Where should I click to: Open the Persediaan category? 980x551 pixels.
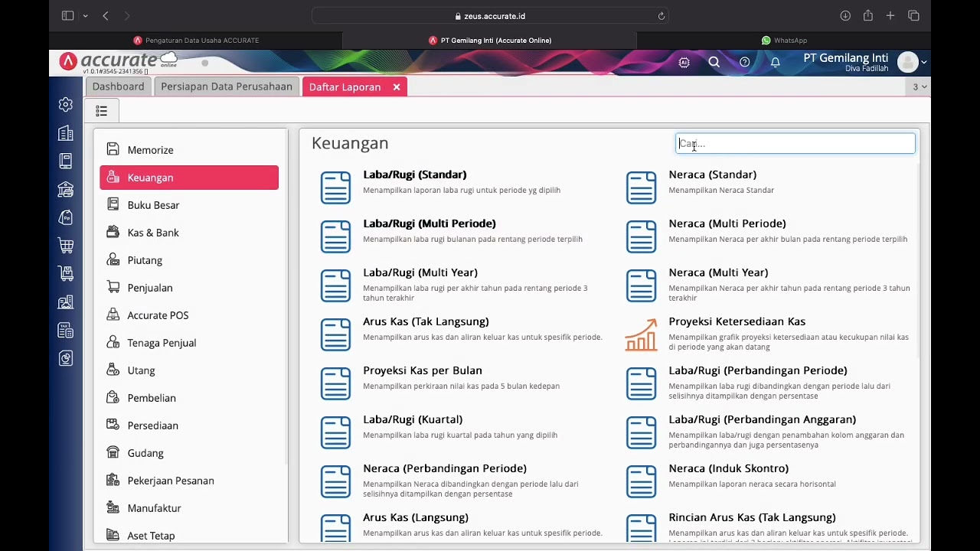(189, 425)
